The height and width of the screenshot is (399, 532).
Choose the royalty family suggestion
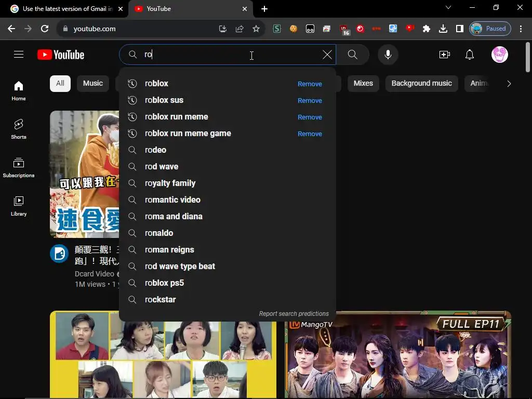click(228, 183)
